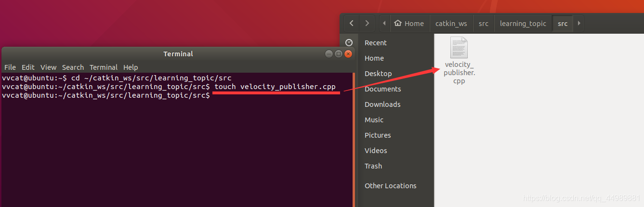Open Terminal File menu
644x207 pixels.
click(x=10, y=67)
